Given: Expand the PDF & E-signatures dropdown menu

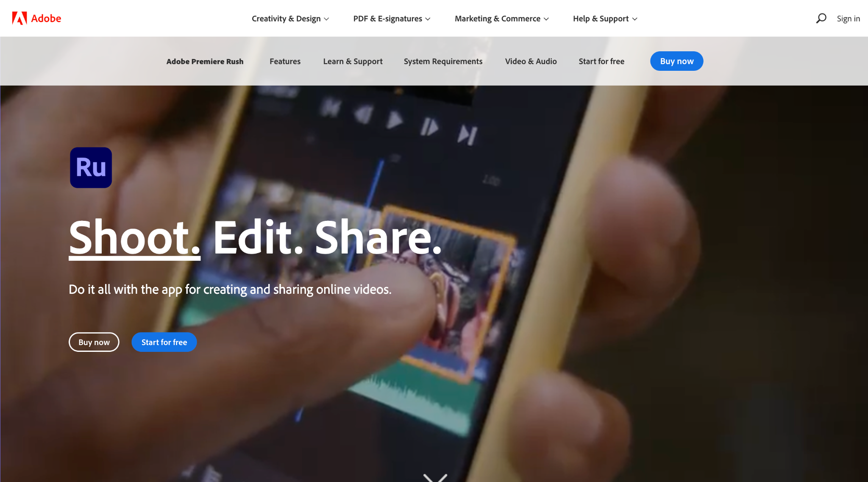Looking at the screenshot, I should [x=392, y=18].
